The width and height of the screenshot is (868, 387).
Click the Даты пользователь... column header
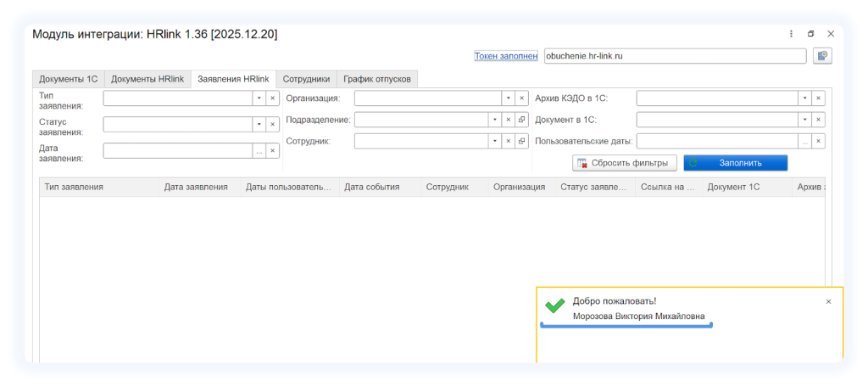(290, 188)
